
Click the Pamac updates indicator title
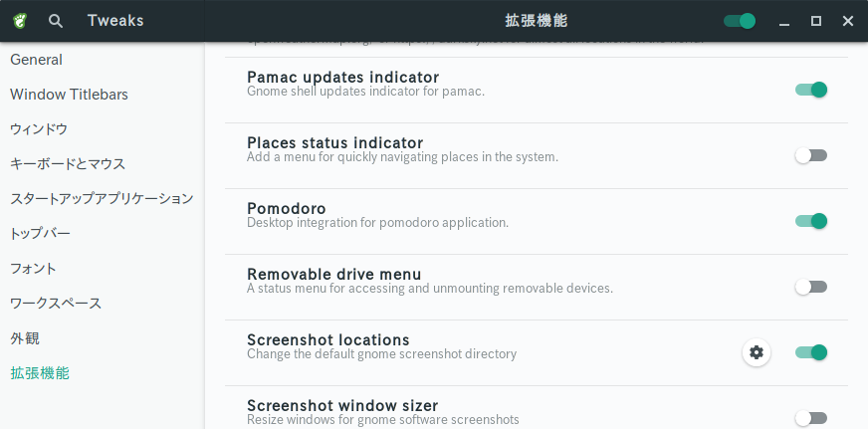(x=342, y=77)
